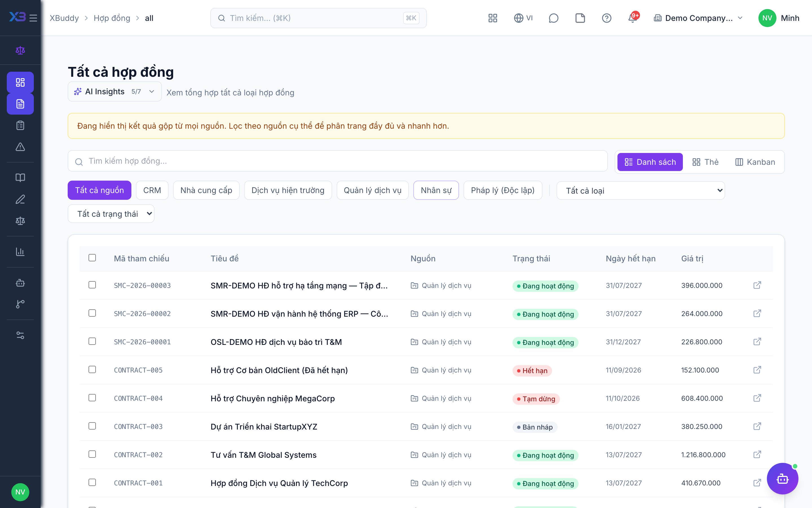812x508 pixels.
Task: Check the CONTRACT-003 row checkbox
Action: tap(92, 426)
